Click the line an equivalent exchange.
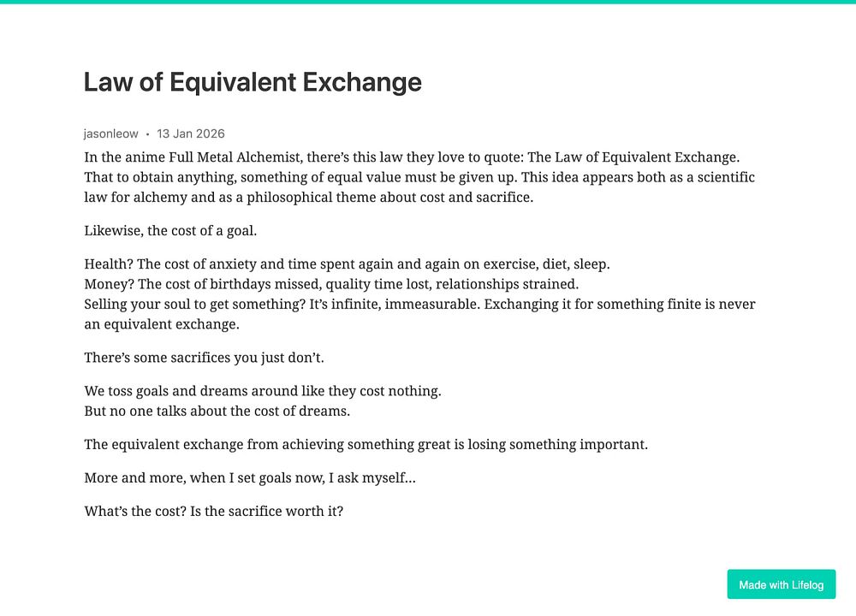856x616 pixels. 162,324
